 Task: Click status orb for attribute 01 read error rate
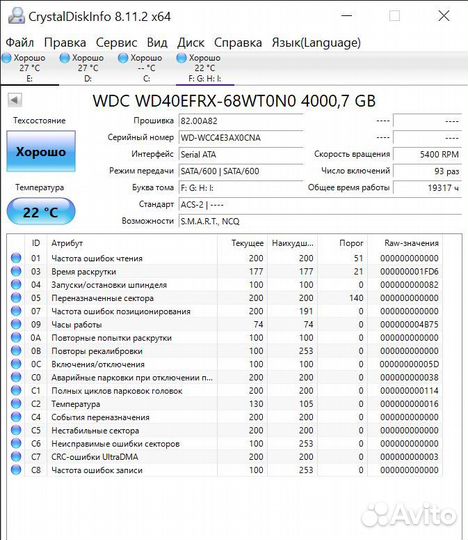click(16, 258)
